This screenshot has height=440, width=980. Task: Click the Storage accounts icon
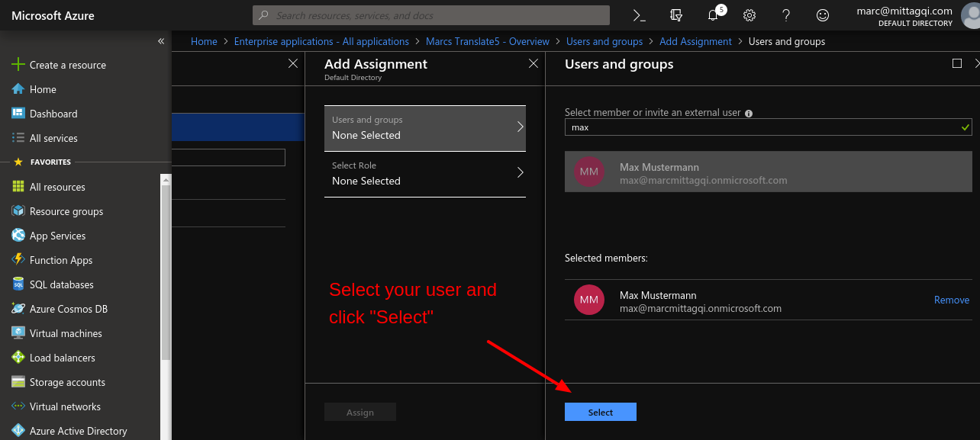(x=18, y=382)
